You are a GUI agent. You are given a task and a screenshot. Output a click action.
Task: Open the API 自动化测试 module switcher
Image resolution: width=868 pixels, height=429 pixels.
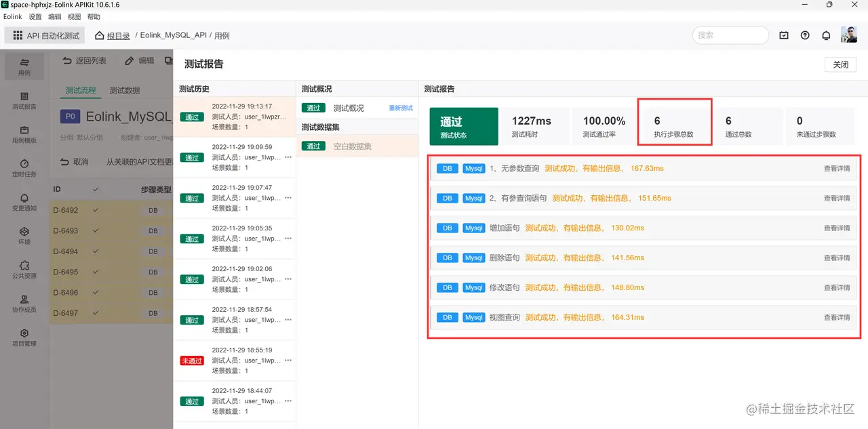tap(45, 35)
